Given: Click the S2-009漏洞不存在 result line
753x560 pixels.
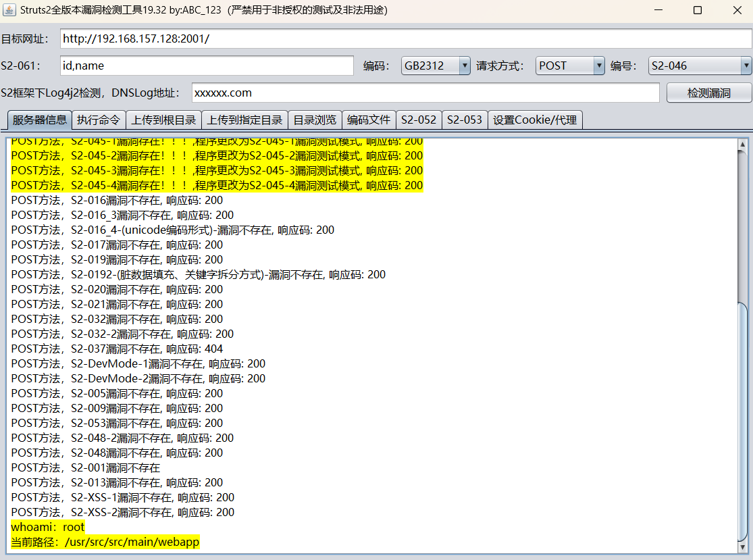Looking at the screenshot, I should point(117,409).
